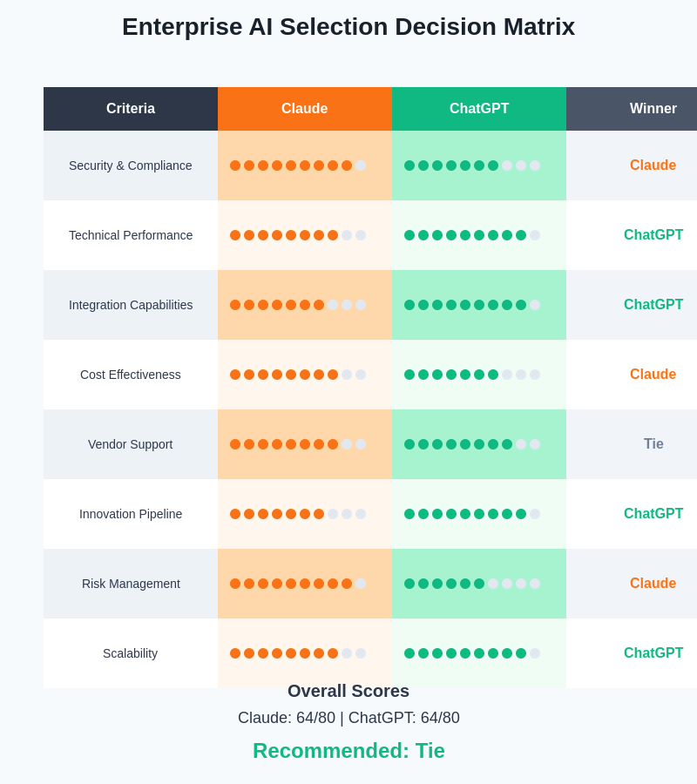Click ChatGPT winner text in Scalability row

click(653, 653)
